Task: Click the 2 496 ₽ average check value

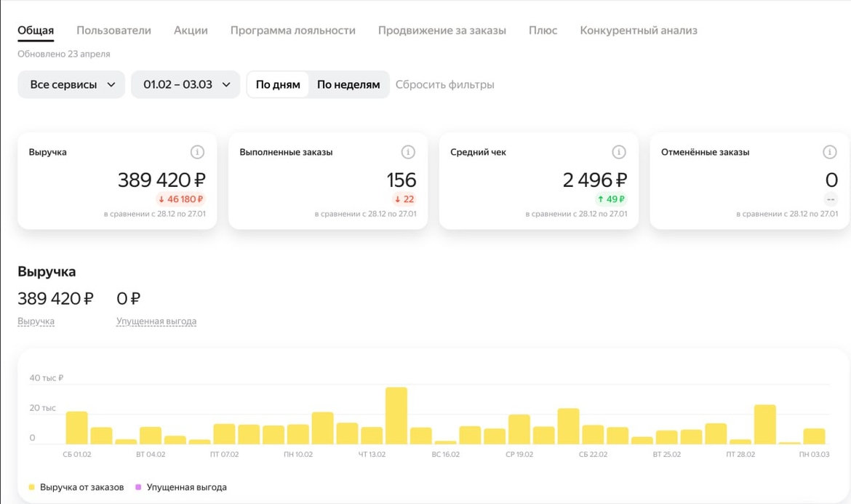Action: pos(595,180)
